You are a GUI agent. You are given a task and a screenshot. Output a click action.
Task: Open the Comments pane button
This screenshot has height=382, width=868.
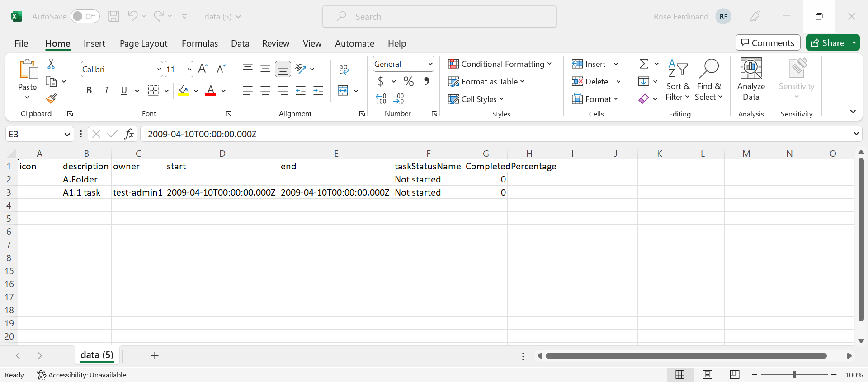pyautogui.click(x=768, y=43)
